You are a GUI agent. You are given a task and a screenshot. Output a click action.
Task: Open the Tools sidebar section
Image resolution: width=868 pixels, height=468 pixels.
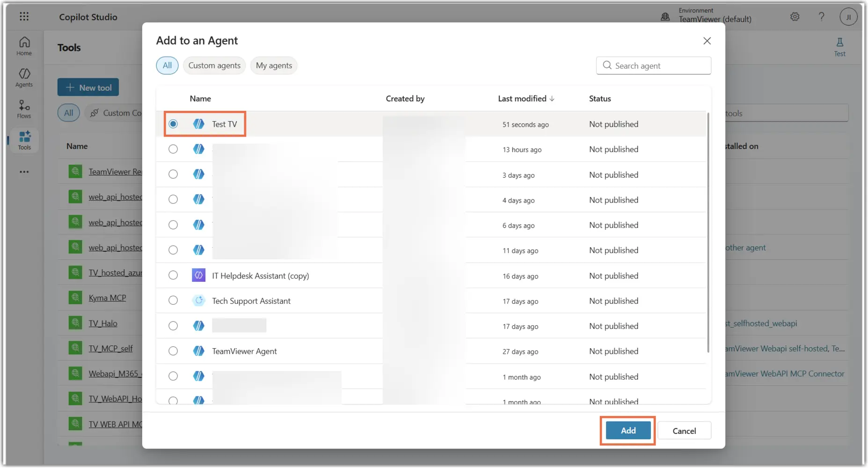[24, 140]
